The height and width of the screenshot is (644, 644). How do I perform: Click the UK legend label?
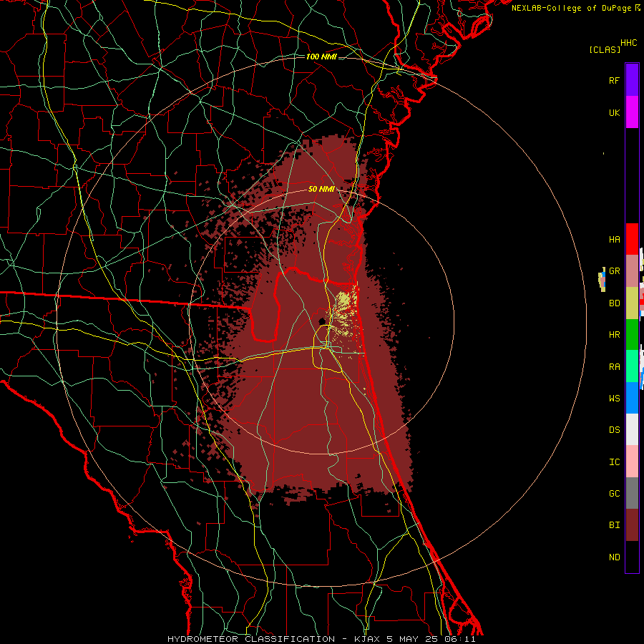[x=614, y=112]
